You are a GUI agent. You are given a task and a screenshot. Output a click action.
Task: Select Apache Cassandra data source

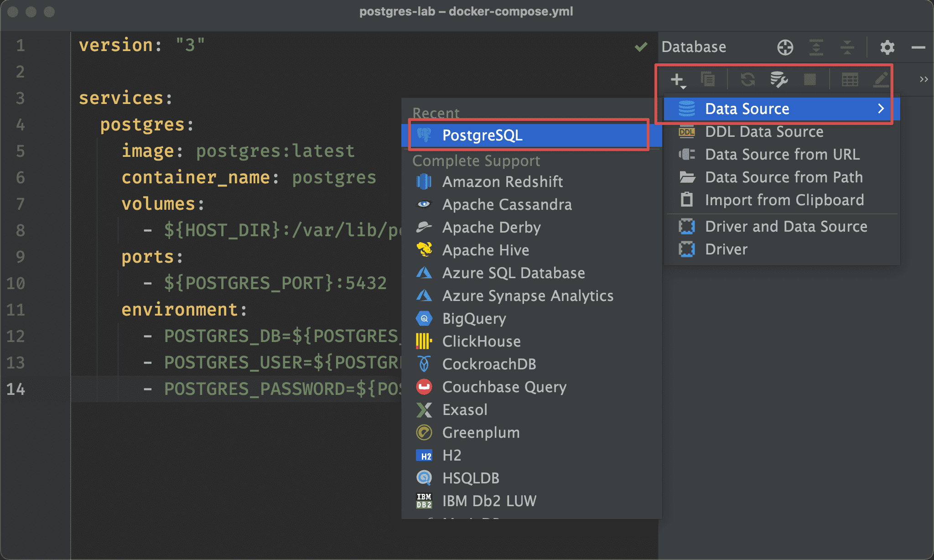tap(531, 205)
